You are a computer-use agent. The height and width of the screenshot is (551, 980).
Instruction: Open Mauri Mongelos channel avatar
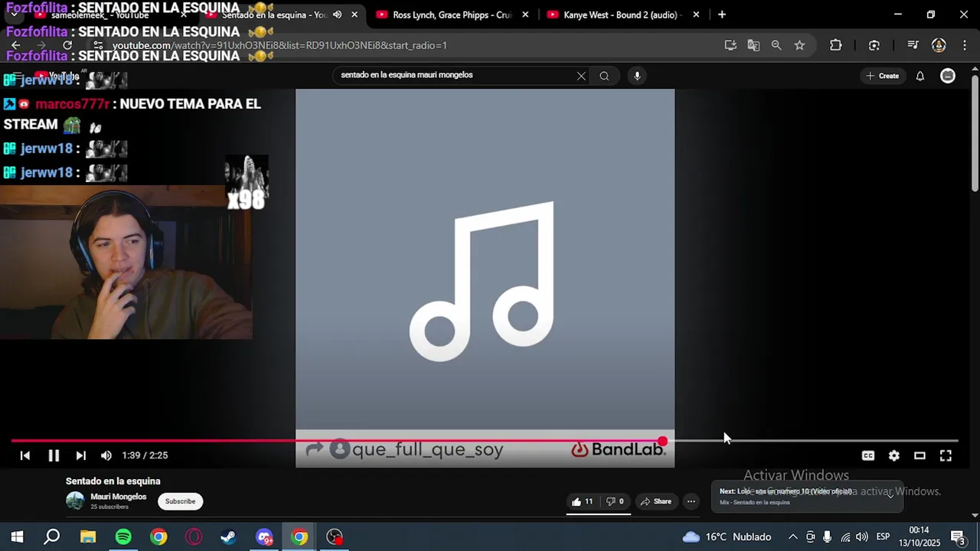pyautogui.click(x=75, y=501)
